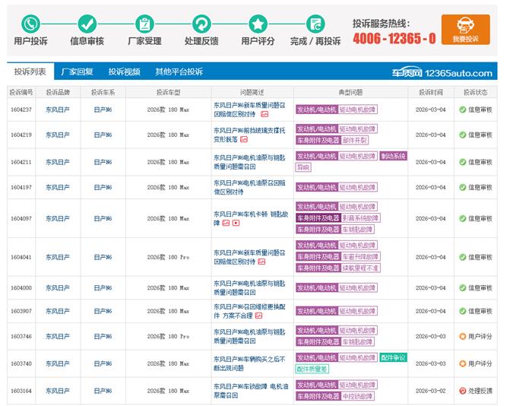Image resolution: width=532 pixels, height=406 pixels.
Task: Click the 东风日产 brand link for complaint 1604237
Action: pos(57,109)
